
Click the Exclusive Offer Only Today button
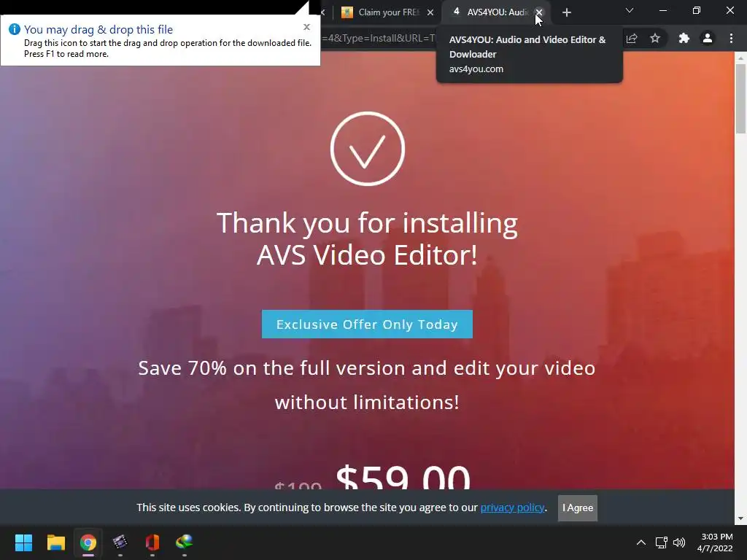tap(367, 324)
